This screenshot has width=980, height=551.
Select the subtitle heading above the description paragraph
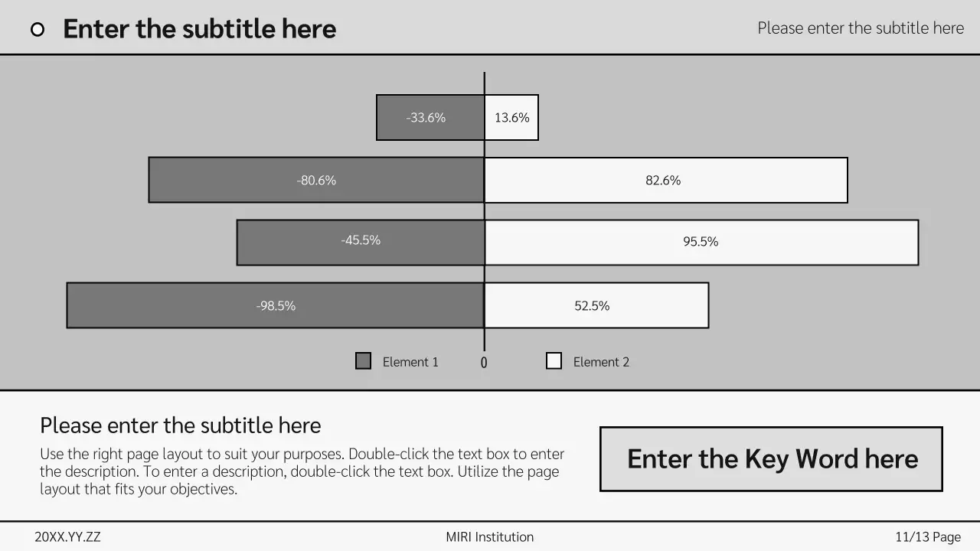click(x=181, y=425)
